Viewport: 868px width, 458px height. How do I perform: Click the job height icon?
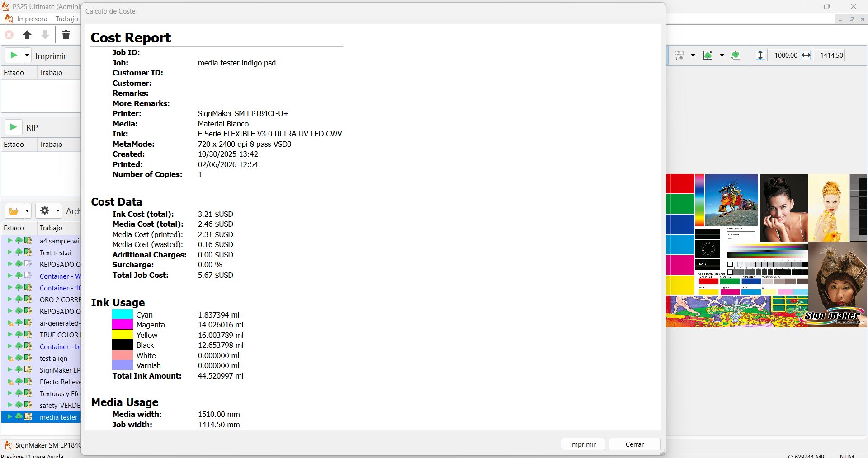pos(760,55)
